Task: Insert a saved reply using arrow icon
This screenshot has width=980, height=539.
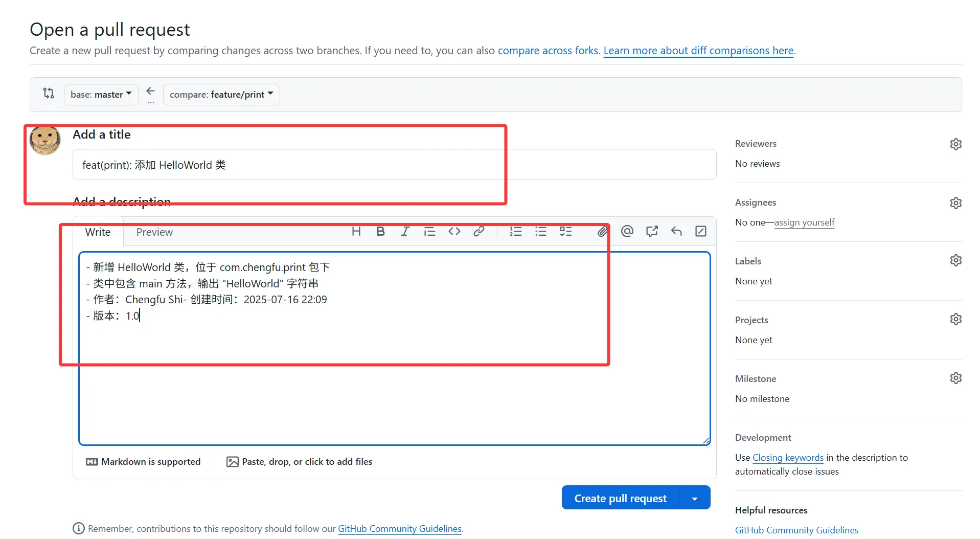Action: pyautogui.click(x=676, y=232)
